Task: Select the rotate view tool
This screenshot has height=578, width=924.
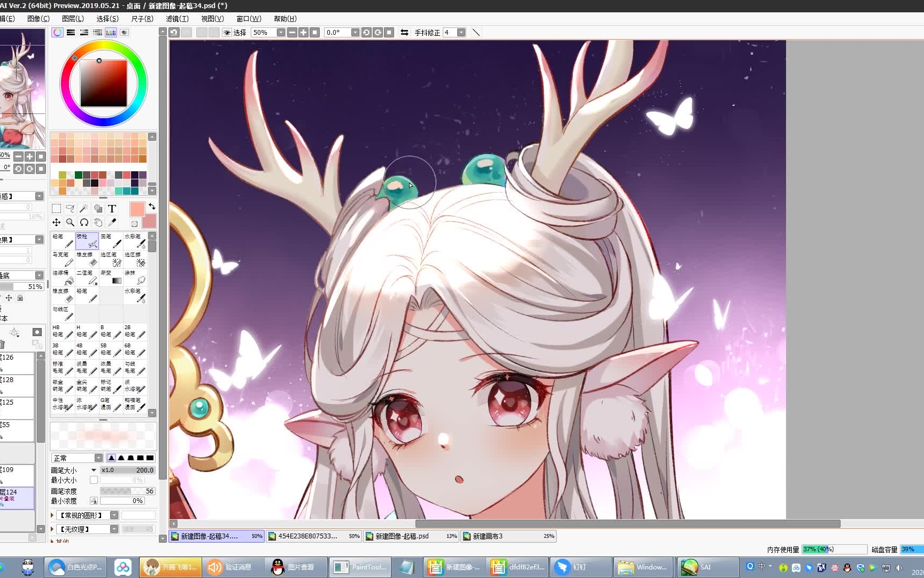Action: [x=84, y=222]
